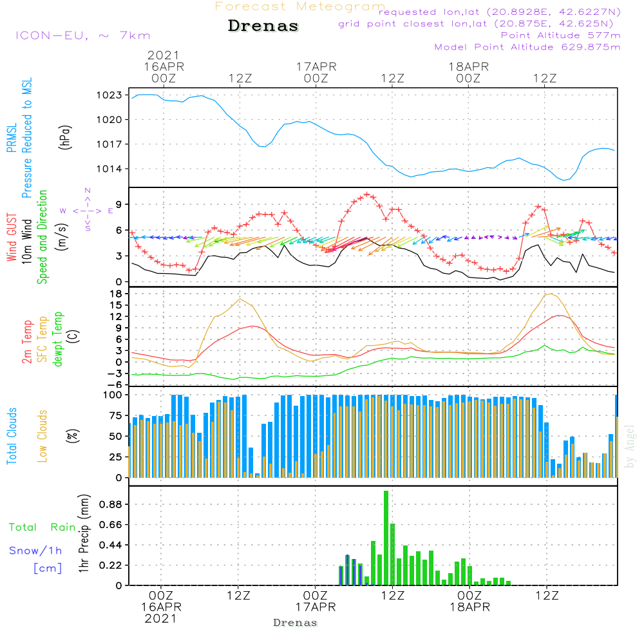The height and width of the screenshot is (644, 644).
Task: Click the 'SFC Temp' legend label
Action: click(43, 339)
